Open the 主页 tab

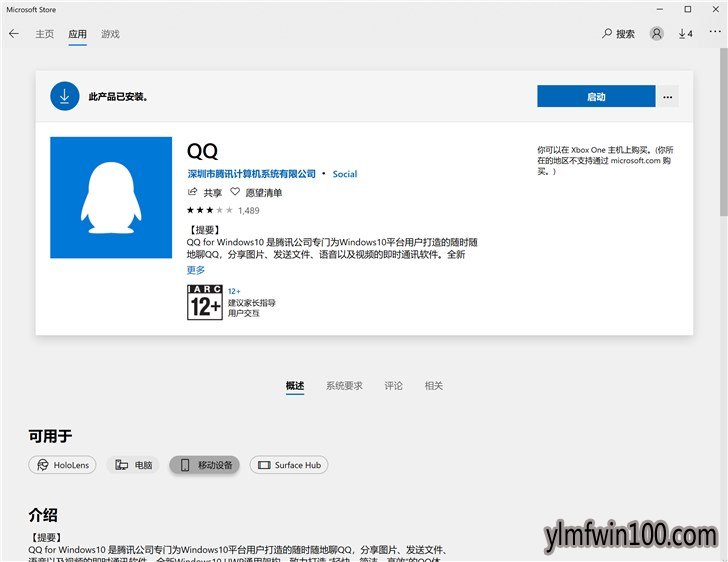pos(45,34)
